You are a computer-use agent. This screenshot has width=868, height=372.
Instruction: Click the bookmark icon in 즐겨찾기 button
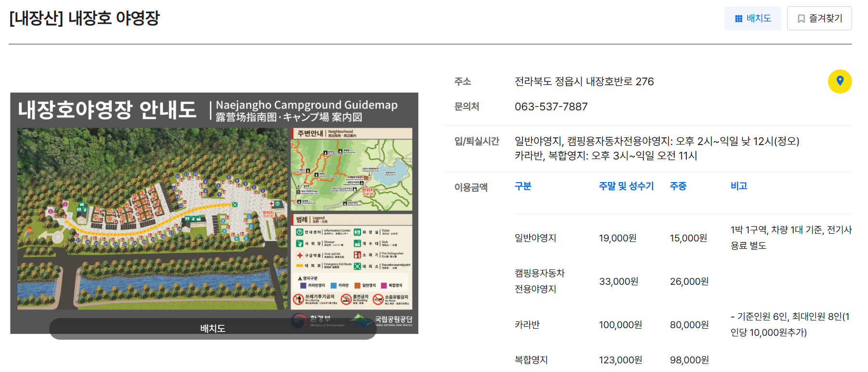pos(801,19)
